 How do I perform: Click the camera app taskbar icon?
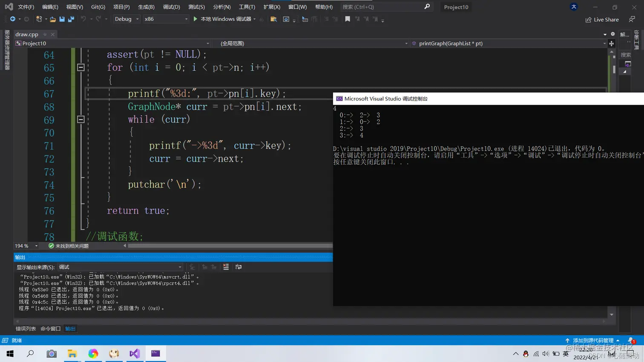pos(52,353)
